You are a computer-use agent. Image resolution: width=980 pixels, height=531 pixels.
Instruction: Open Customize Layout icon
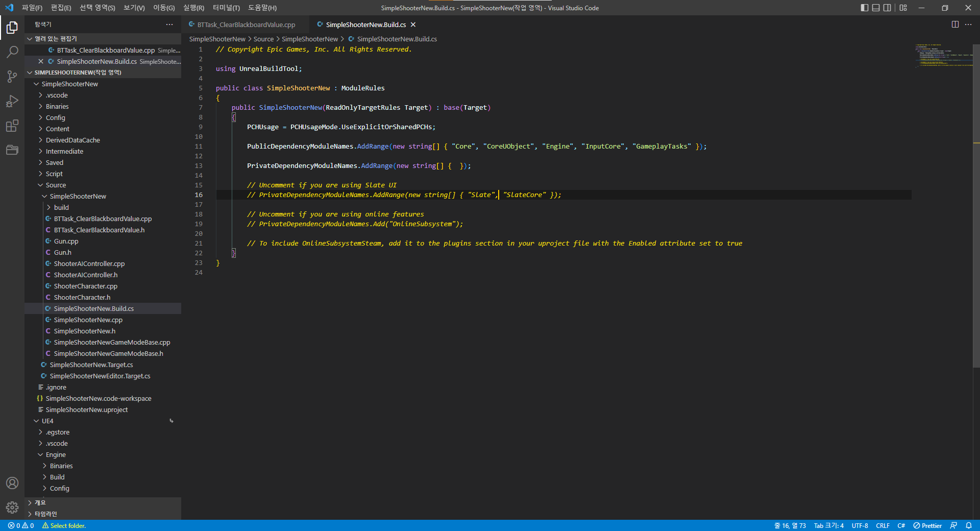[x=903, y=8]
